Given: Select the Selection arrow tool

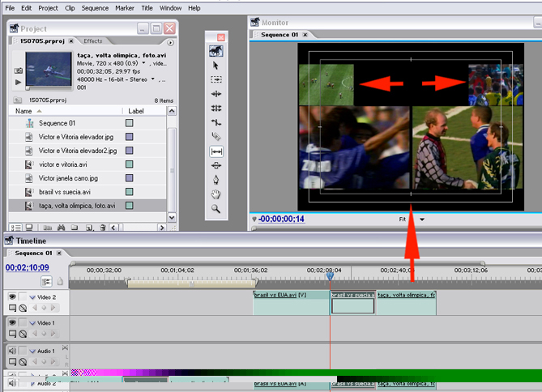Looking at the screenshot, I should pos(216,65).
